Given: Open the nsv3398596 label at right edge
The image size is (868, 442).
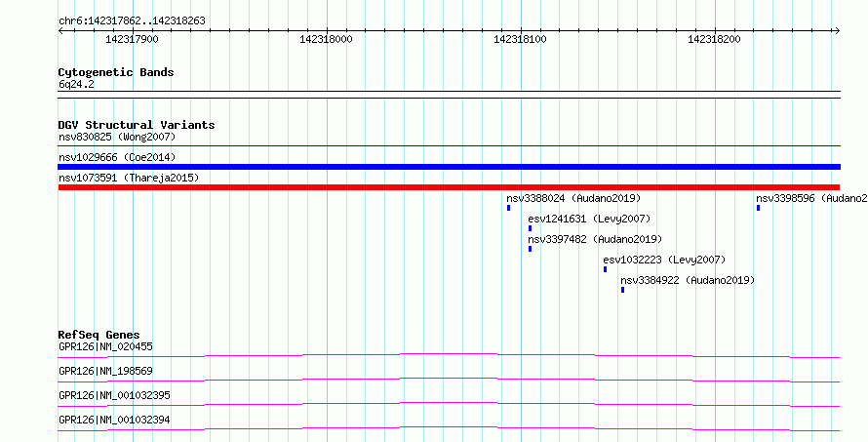Looking at the screenshot, I should pyautogui.click(x=812, y=198).
